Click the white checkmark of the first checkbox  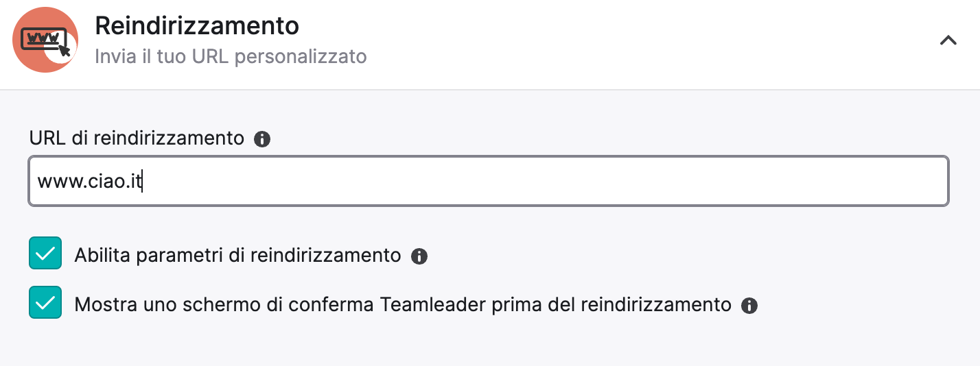pos(45,254)
